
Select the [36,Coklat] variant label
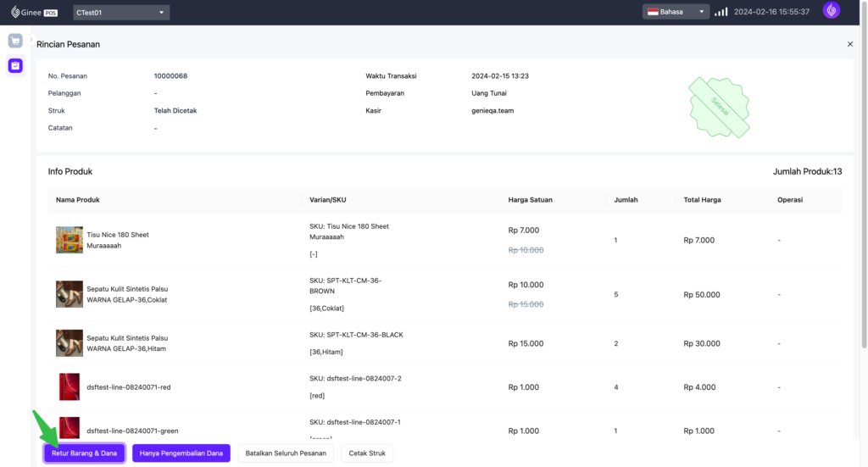[326, 309]
